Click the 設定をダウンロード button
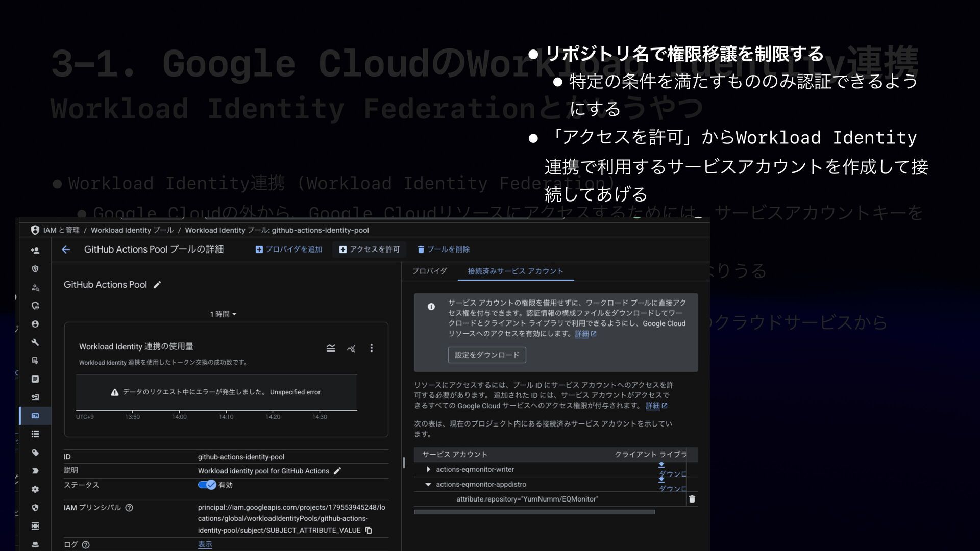This screenshot has width=980, height=551. [x=486, y=355]
